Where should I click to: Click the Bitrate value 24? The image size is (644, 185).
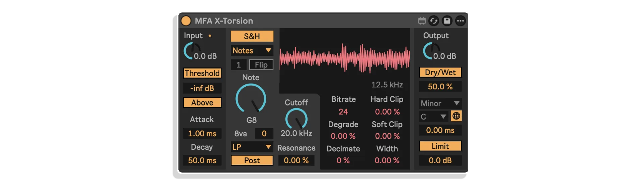click(x=343, y=112)
